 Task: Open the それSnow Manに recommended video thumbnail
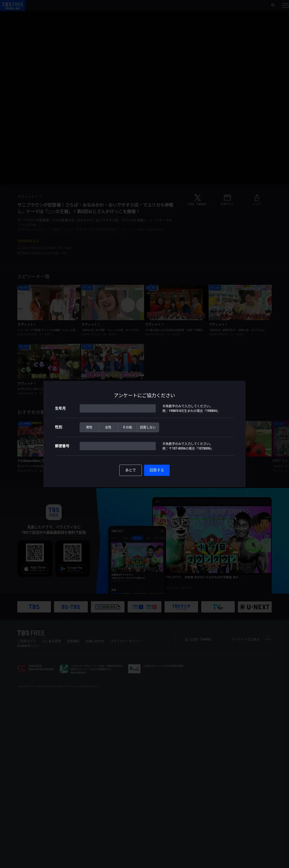pos(31,438)
